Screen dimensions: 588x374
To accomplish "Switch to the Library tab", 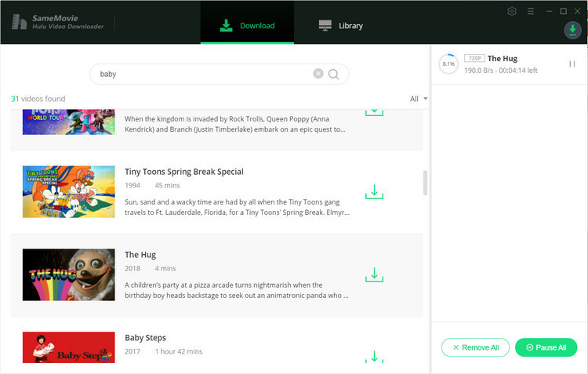I will [x=340, y=26].
